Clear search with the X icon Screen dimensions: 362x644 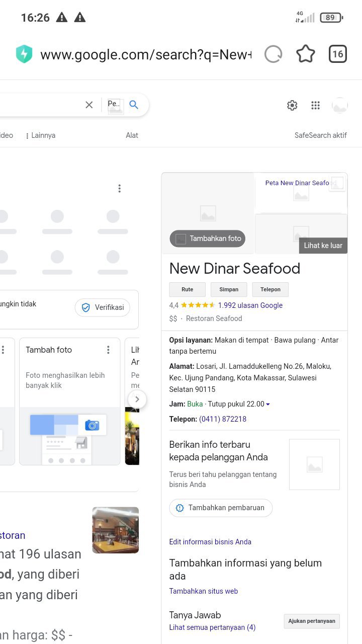click(89, 105)
